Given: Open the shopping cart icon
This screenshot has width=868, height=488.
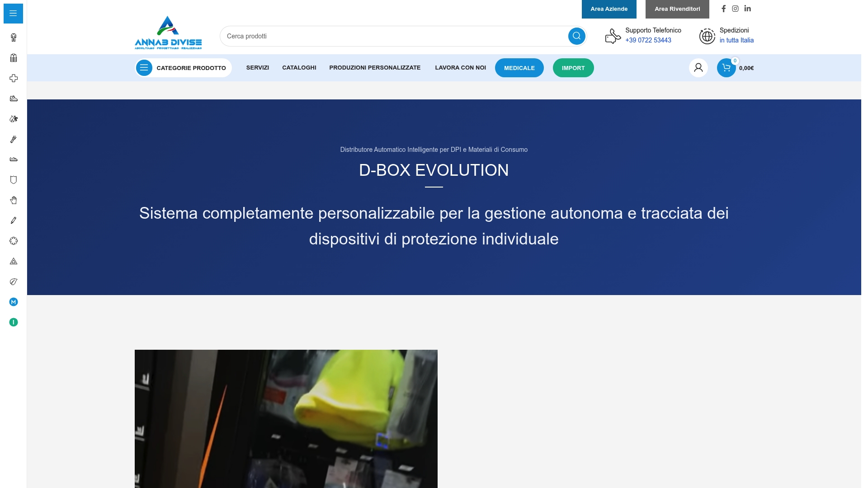Looking at the screenshot, I should (726, 68).
